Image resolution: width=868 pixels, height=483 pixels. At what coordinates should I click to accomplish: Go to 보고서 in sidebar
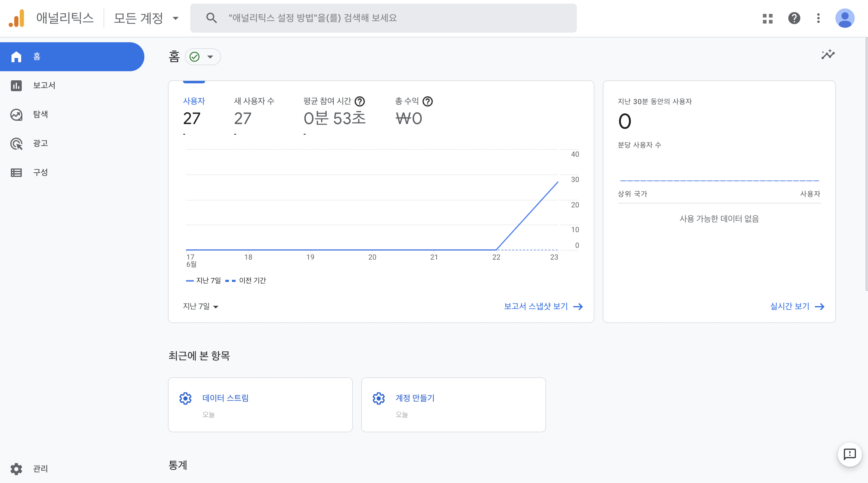(44, 85)
